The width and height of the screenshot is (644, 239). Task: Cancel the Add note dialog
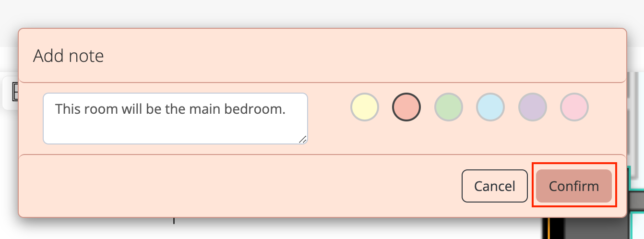point(495,186)
